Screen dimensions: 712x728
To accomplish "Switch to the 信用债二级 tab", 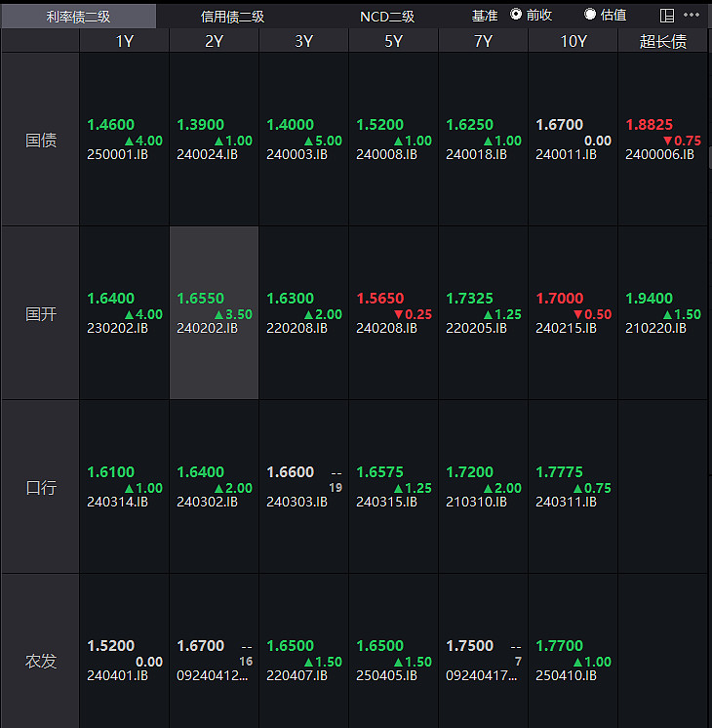I will (x=232, y=16).
